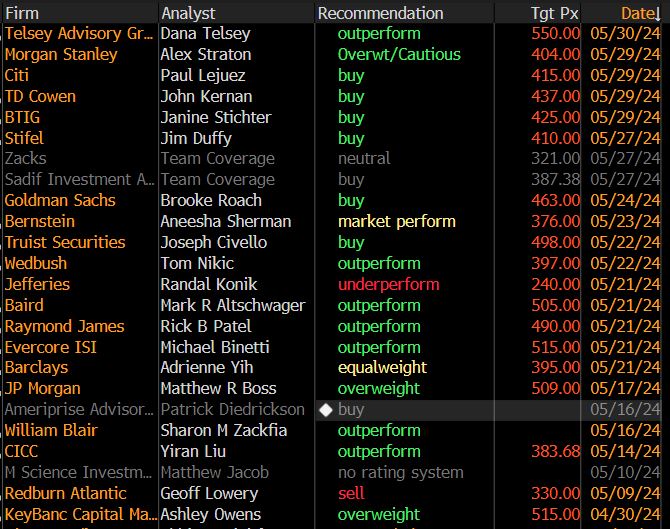Open the William Blair firm entry

click(51, 430)
